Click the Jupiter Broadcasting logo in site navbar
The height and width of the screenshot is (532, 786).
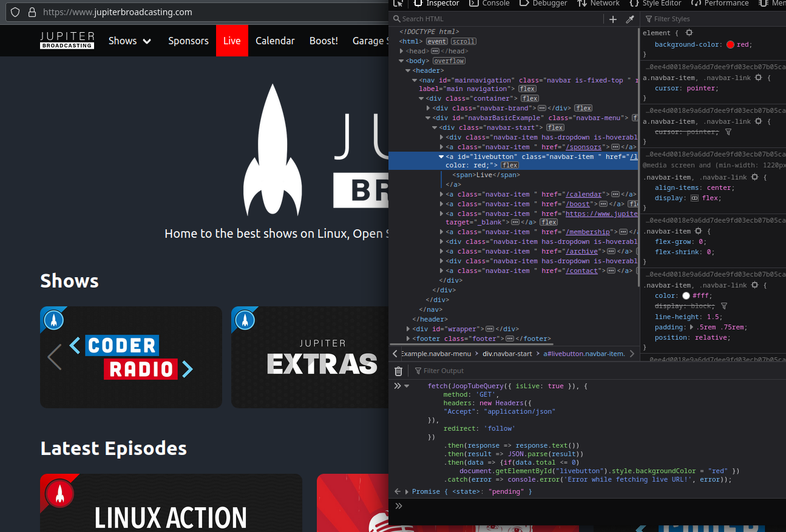pos(67,41)
